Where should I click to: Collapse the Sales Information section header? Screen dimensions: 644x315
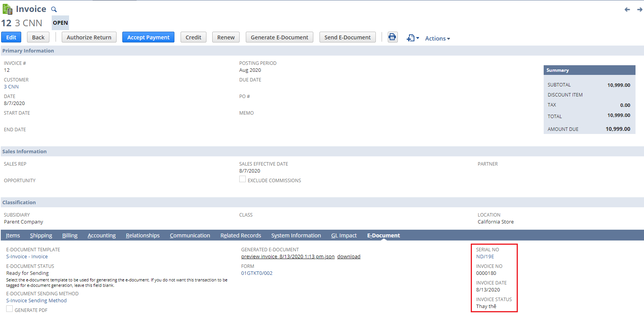(x=24, y=151)
